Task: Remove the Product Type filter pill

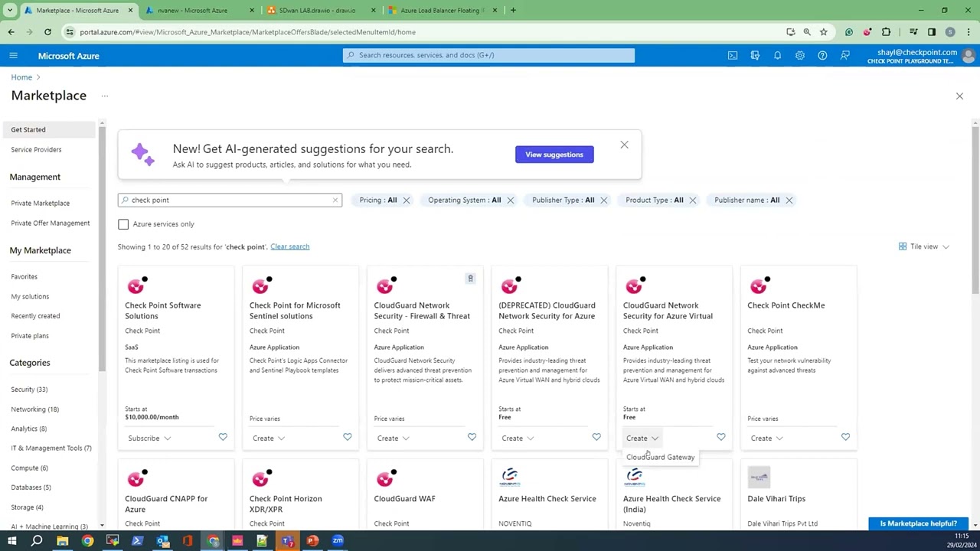Action: pyautogui.click(x=693, y=200)
